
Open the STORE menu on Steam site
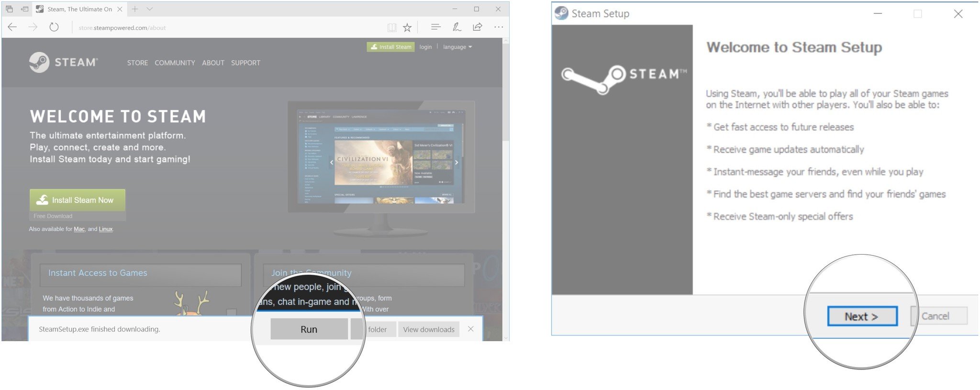click(x=137, y=63)
